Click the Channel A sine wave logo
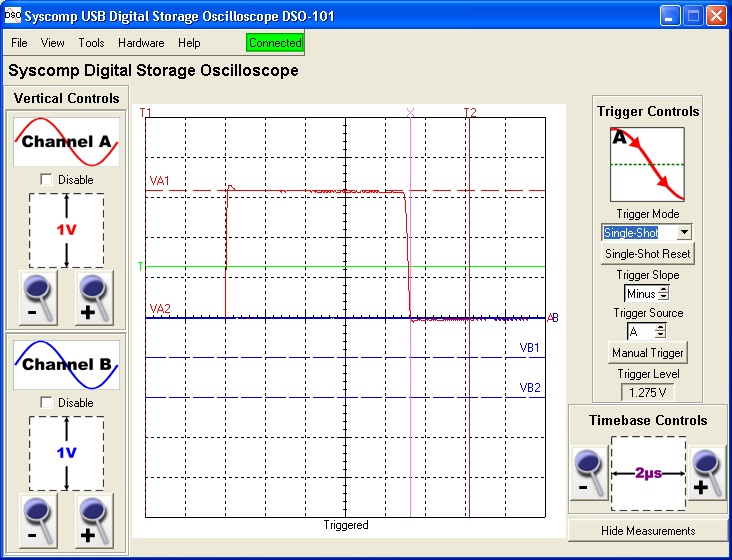Screen dimensions: 732x560 66,142
